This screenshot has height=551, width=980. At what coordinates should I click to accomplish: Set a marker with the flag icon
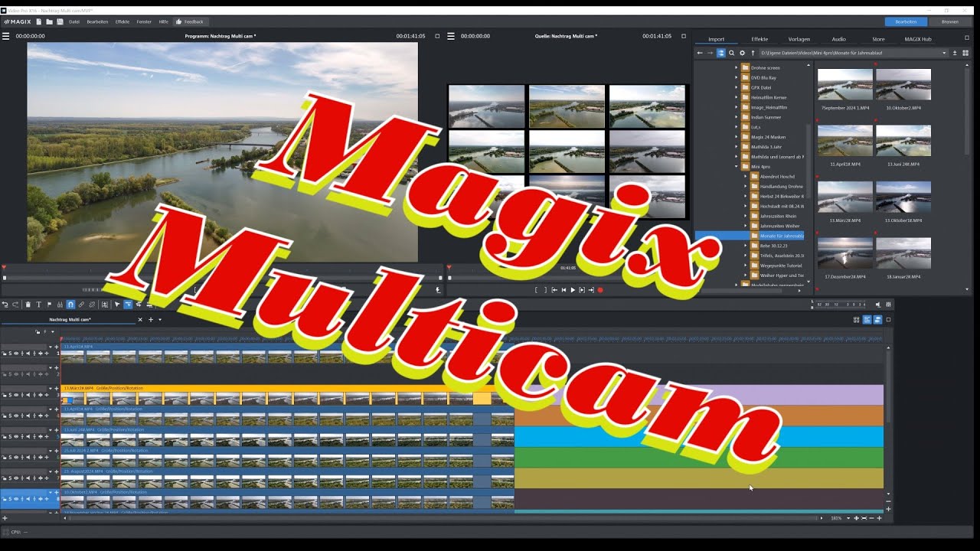coord(50,305)
